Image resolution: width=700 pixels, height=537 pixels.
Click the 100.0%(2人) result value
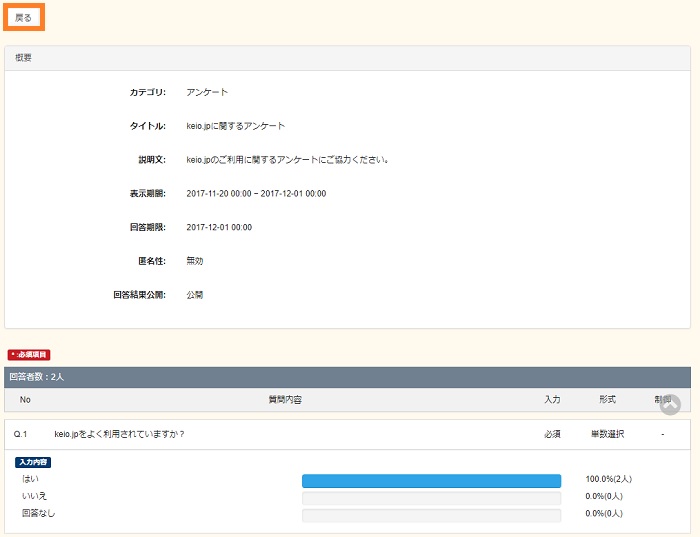click(x=608, y=480)
